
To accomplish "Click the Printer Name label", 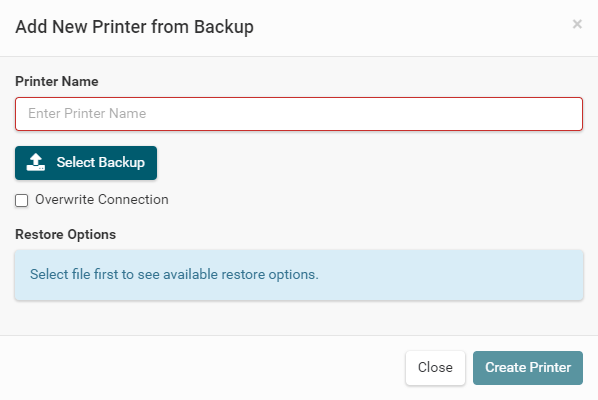I will coord(57,81).
